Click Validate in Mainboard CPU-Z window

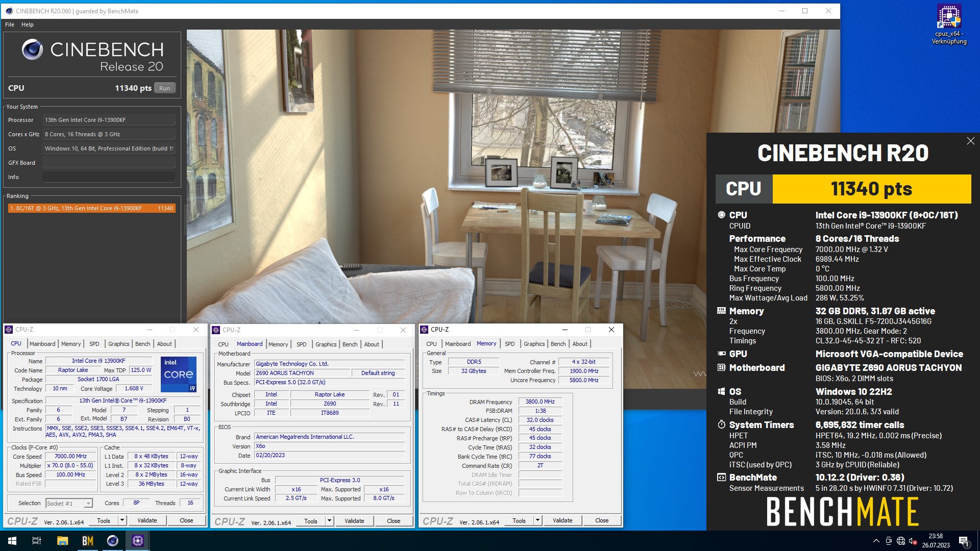[x=354, y=521]
